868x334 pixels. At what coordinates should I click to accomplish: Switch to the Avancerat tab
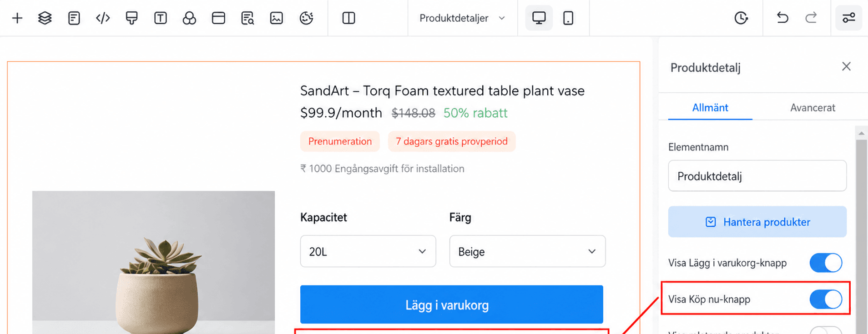[812, 108]
